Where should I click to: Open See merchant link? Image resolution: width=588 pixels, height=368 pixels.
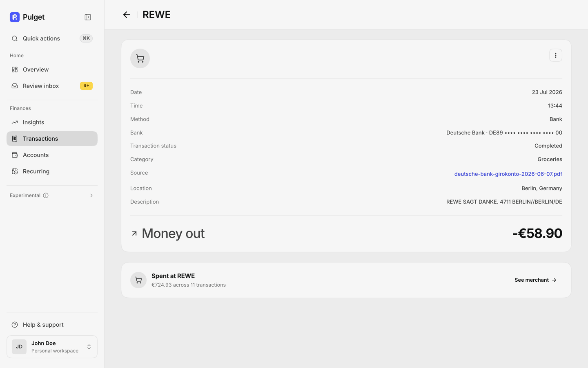pos(535,280)
